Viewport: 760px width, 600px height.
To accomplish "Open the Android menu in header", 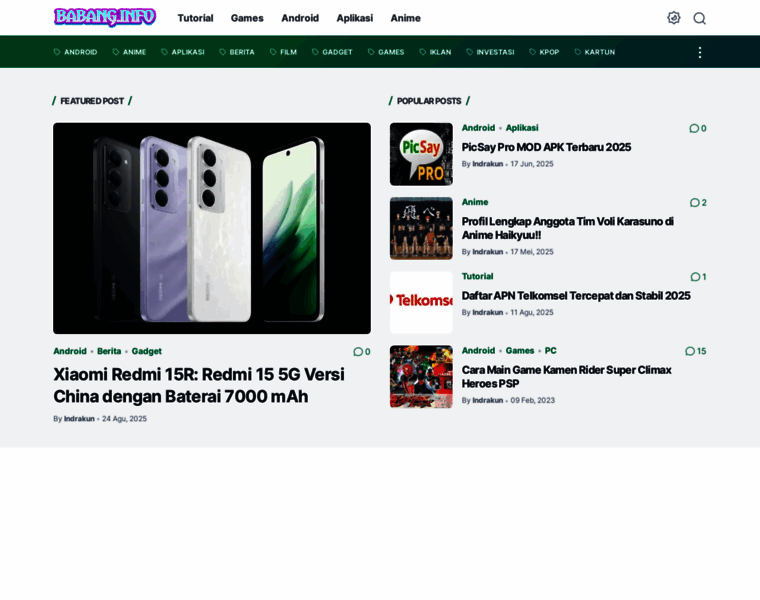I will click(300, 18).
